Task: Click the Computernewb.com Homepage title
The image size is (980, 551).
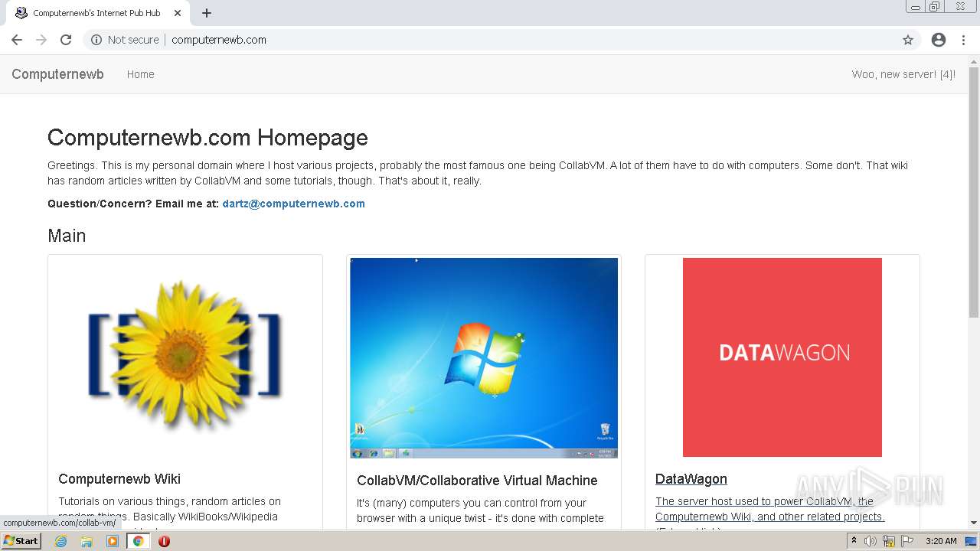Action: (207, 138)
